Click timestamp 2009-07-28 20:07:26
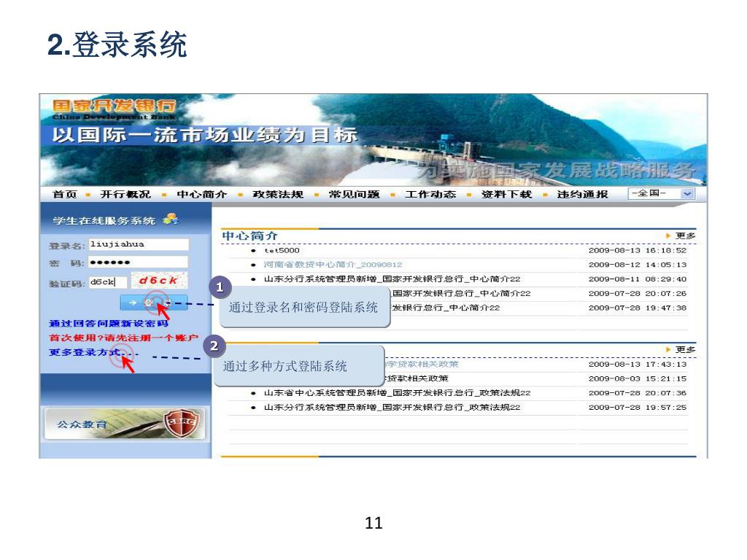The image size is (747, 560). click(638, 293)
